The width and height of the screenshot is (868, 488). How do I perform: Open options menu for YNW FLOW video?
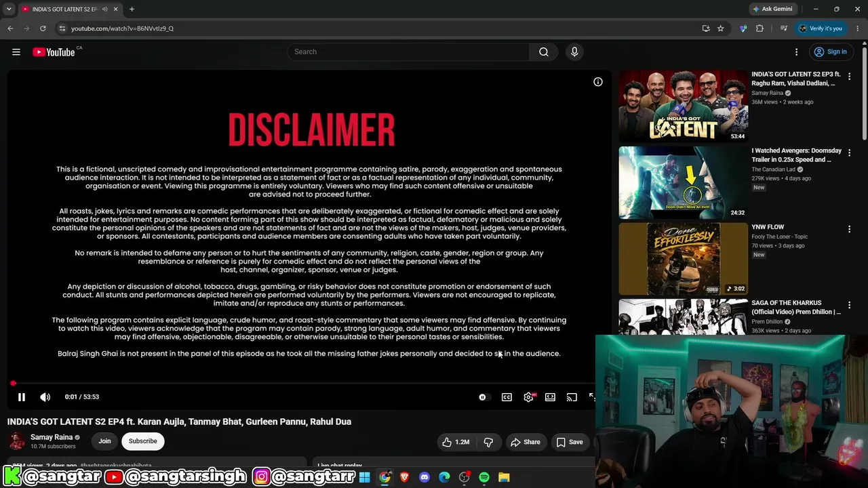[849, 230]
